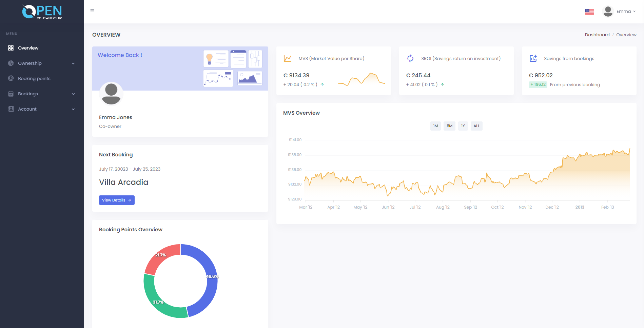Click the Ownership pie chart icon

[11, 63]
